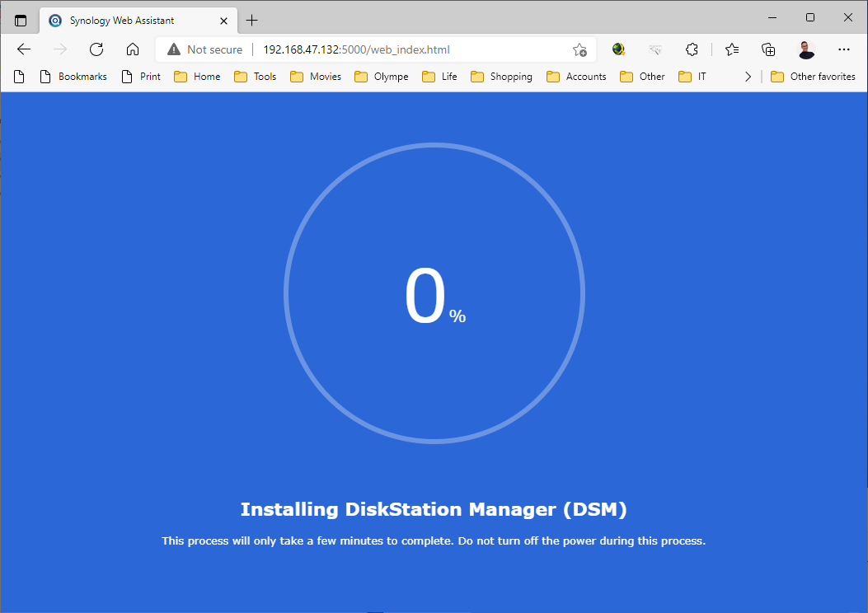Image resolution: width=868 pixels, height=613 pixels.
Task: Expand the Olympe favorites folder
Action: [382, 77]
